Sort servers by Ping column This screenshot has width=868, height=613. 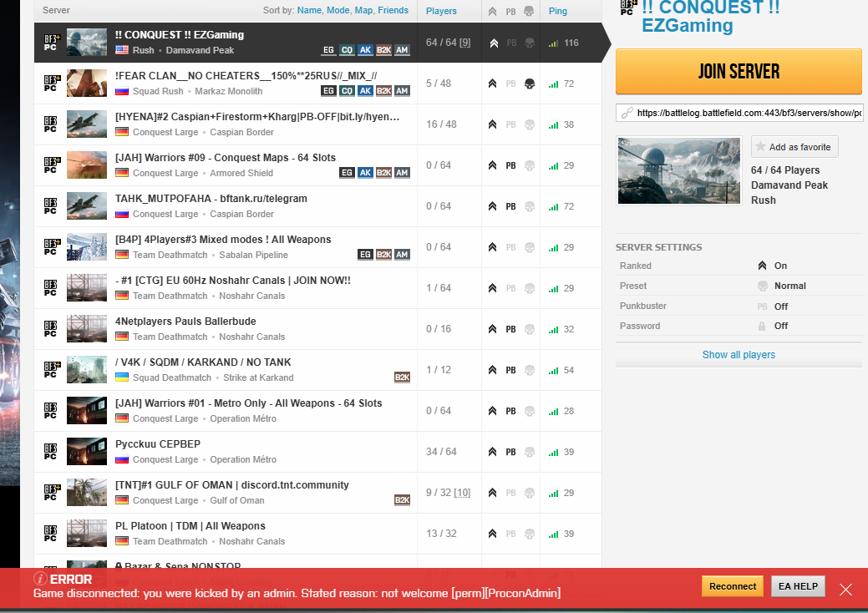(558, 11)
